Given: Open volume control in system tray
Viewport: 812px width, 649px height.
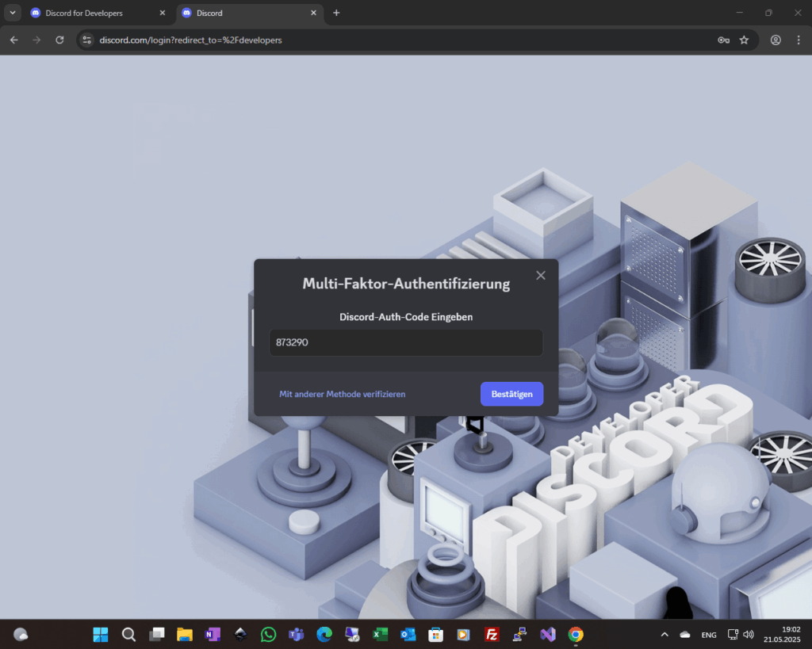Looking at the screenshot, I should pos(749,635).
